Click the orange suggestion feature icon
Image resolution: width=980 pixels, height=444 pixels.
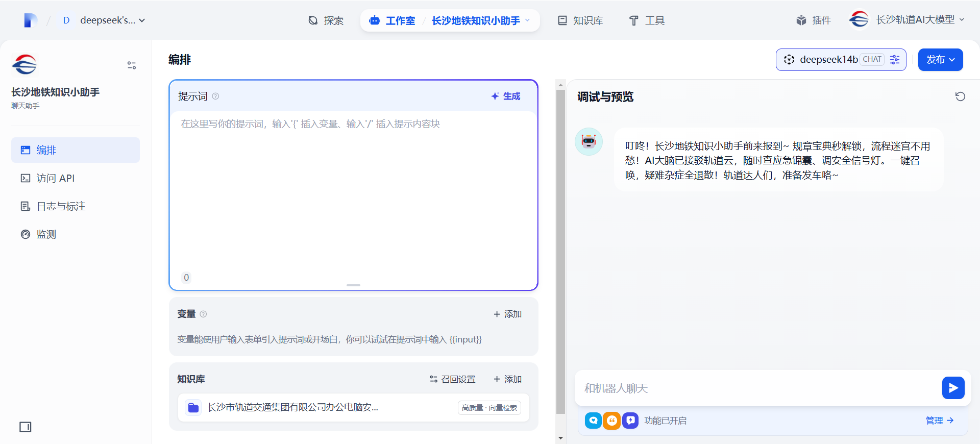click(611, 421)
